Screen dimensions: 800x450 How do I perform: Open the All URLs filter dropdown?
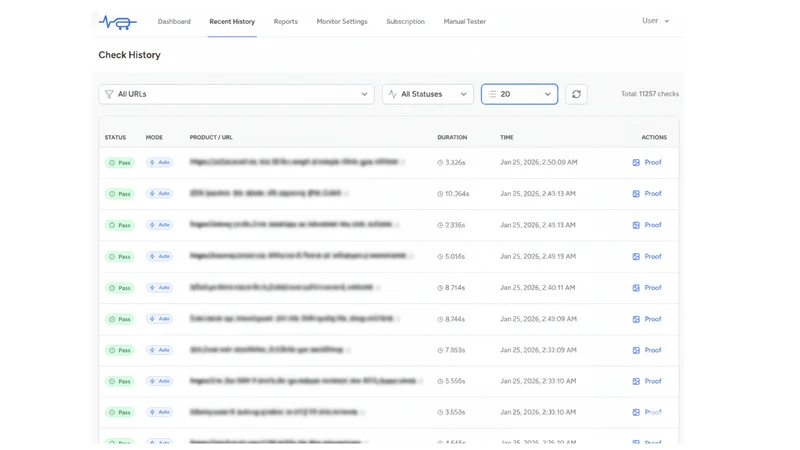click(237, 94)
